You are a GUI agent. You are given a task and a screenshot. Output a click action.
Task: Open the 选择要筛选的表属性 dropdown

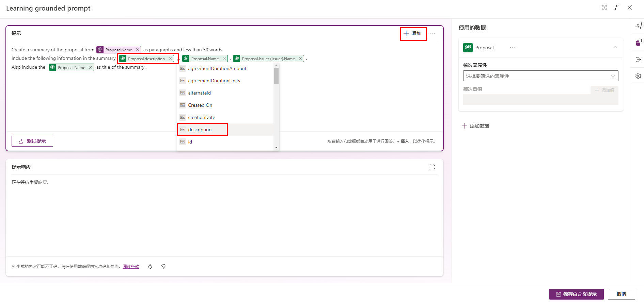coord(540,76)
